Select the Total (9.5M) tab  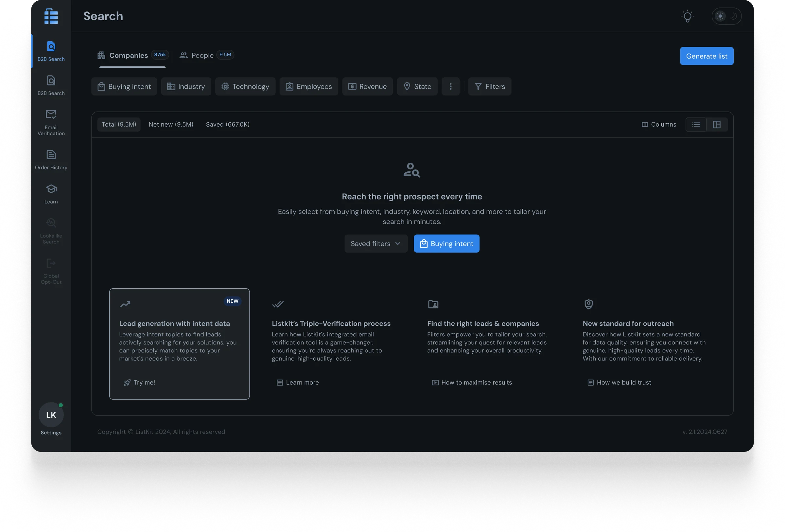(x=119, y=124)
